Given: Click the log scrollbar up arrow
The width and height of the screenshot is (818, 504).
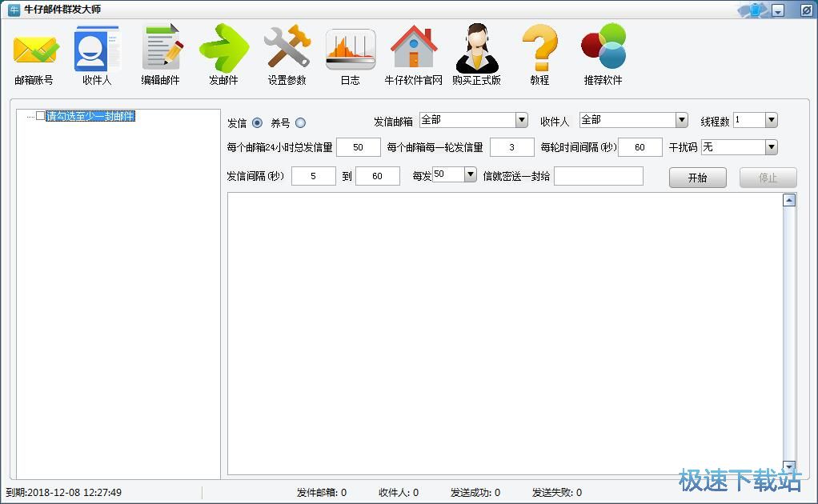Looking at the screenshot, I should (789, 200).
